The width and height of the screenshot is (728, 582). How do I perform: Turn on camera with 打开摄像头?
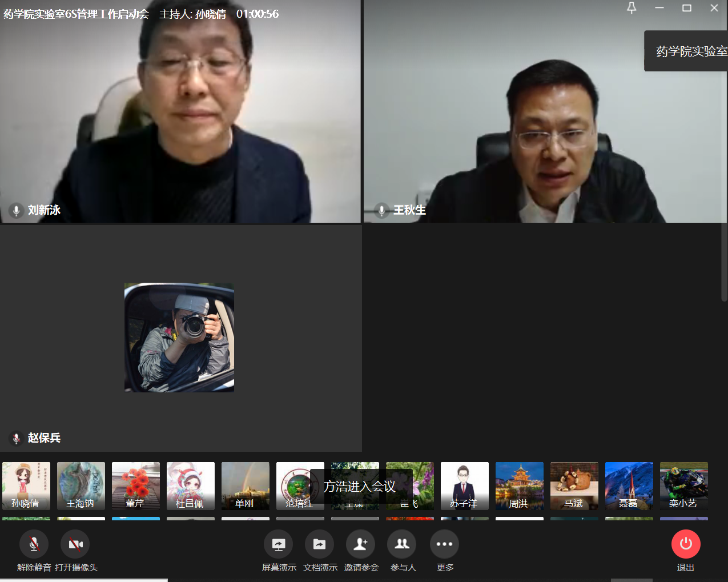[x=75, y=544]
